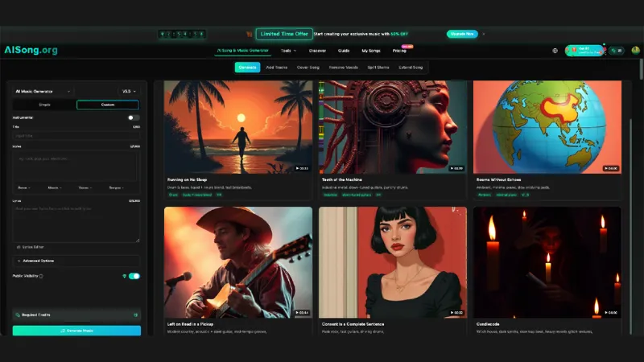Open the AI Music Generator dropdown

(43, 91)
